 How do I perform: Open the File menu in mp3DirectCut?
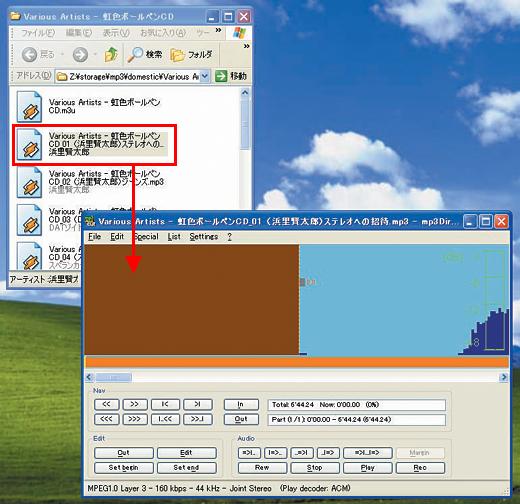(x=94, y=237)
